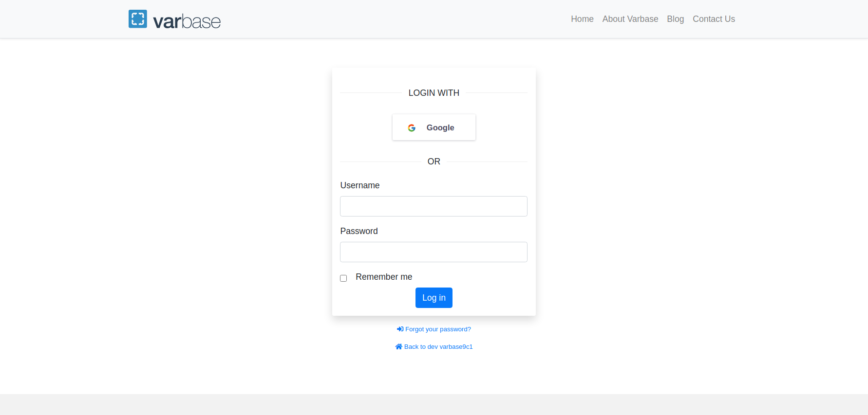Image resolution: width=868 pixels, height=415 pixels.
Task: Navigate to Contact Us
Action: 714,19
